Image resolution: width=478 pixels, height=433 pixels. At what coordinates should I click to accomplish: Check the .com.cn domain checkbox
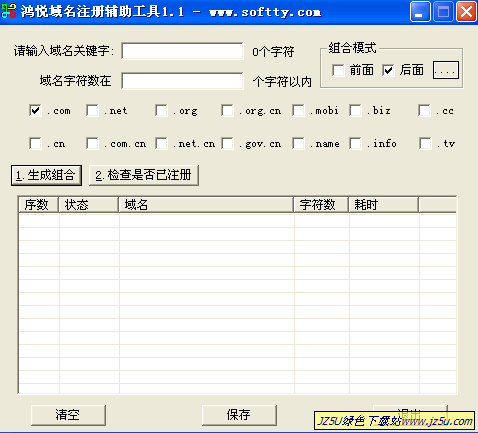point(92,144)
